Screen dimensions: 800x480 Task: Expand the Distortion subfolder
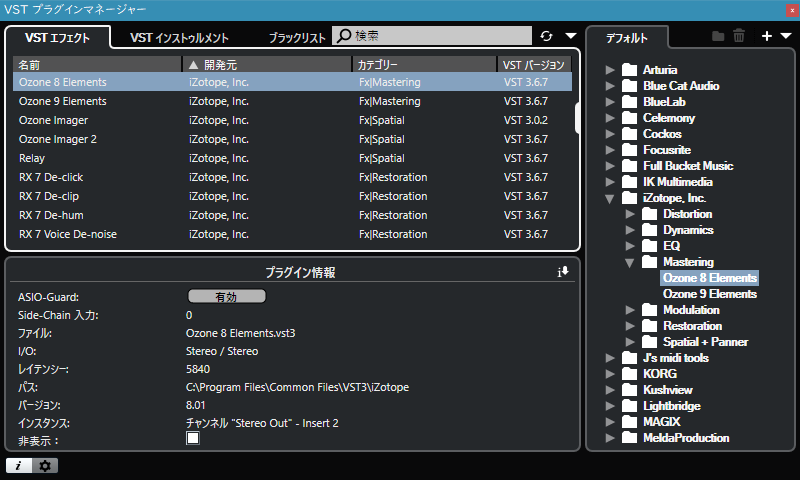tap(630, 214)
